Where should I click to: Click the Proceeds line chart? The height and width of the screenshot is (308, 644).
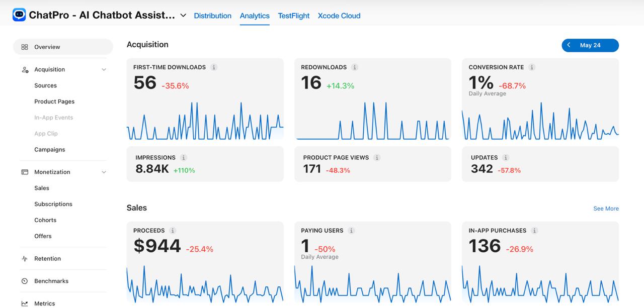(x=205, y=284)
